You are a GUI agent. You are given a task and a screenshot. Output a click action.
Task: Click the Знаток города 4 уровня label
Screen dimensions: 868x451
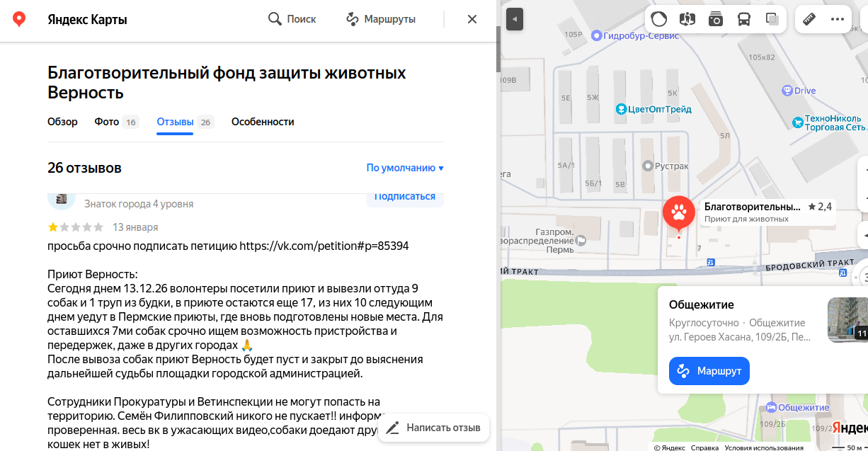pyautogui.click(x=139, y=204)
